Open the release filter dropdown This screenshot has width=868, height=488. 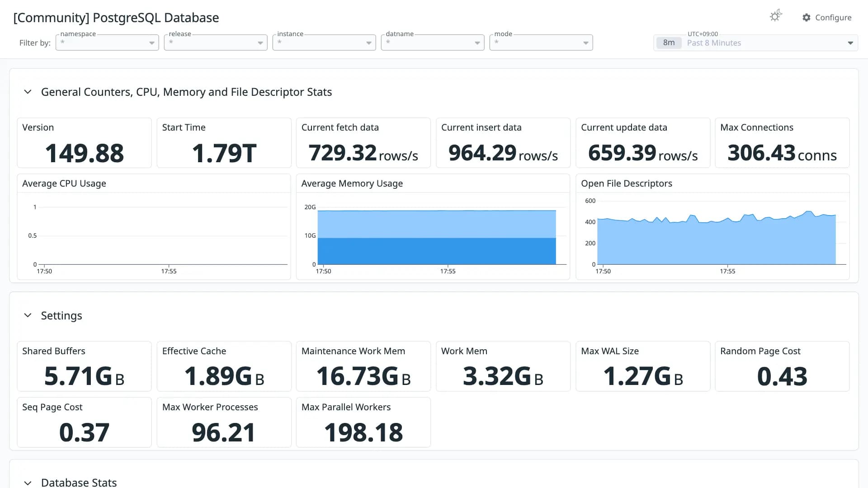tap(216, 42)
